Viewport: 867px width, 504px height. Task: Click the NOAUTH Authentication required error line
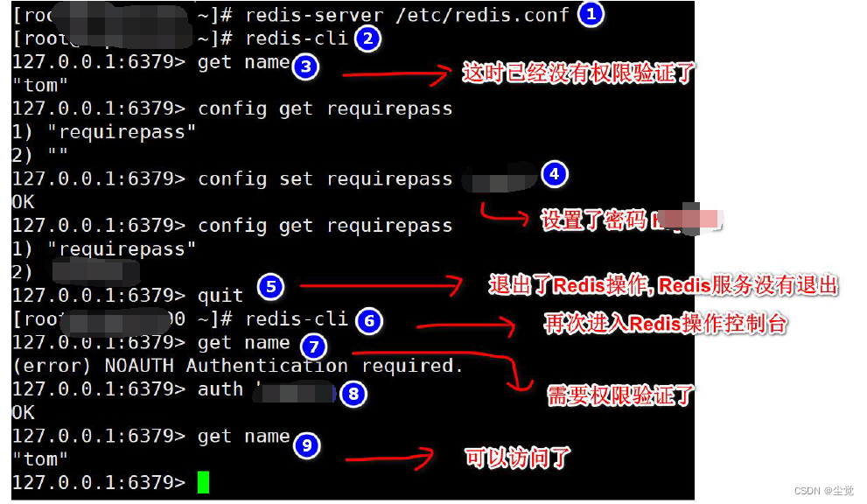[237, 366]
